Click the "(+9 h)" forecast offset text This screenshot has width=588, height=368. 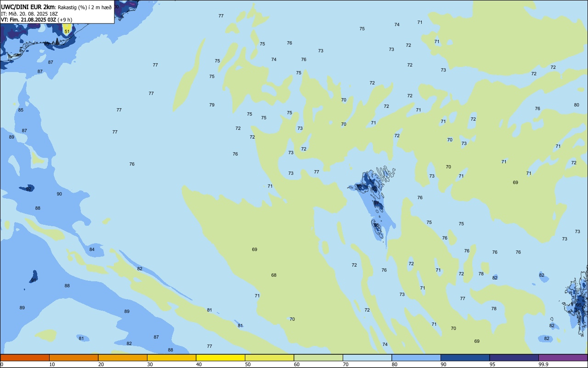point(65,20)
